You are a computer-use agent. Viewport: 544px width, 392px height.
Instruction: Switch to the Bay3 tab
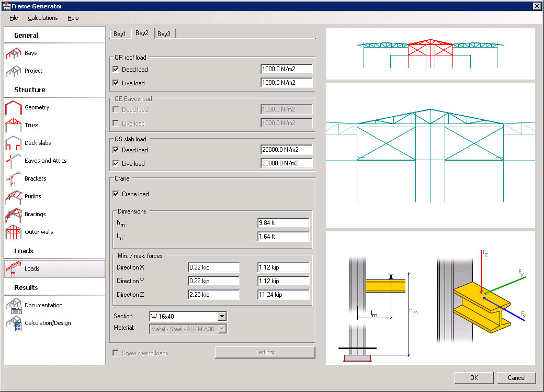coord(164,34)
